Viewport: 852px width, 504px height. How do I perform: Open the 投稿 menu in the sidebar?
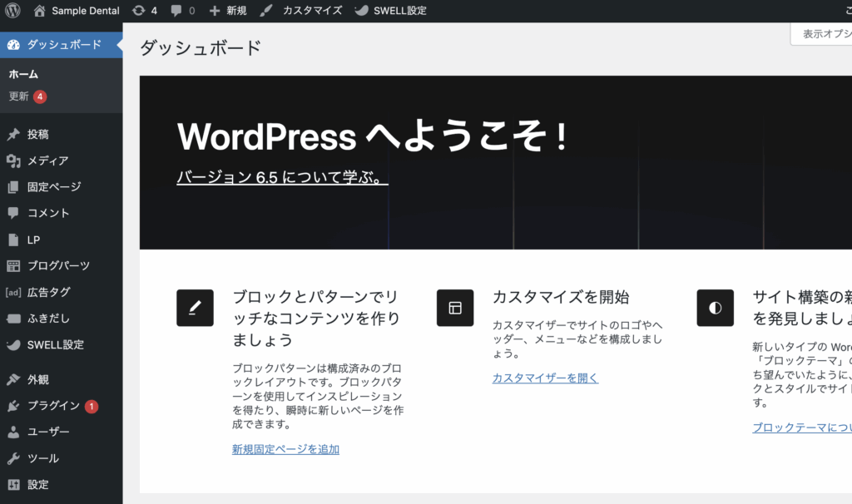click(37, 134)
